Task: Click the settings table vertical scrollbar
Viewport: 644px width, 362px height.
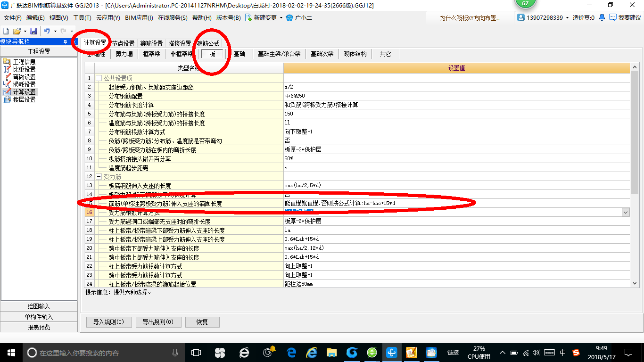Action: pos(635,175)
